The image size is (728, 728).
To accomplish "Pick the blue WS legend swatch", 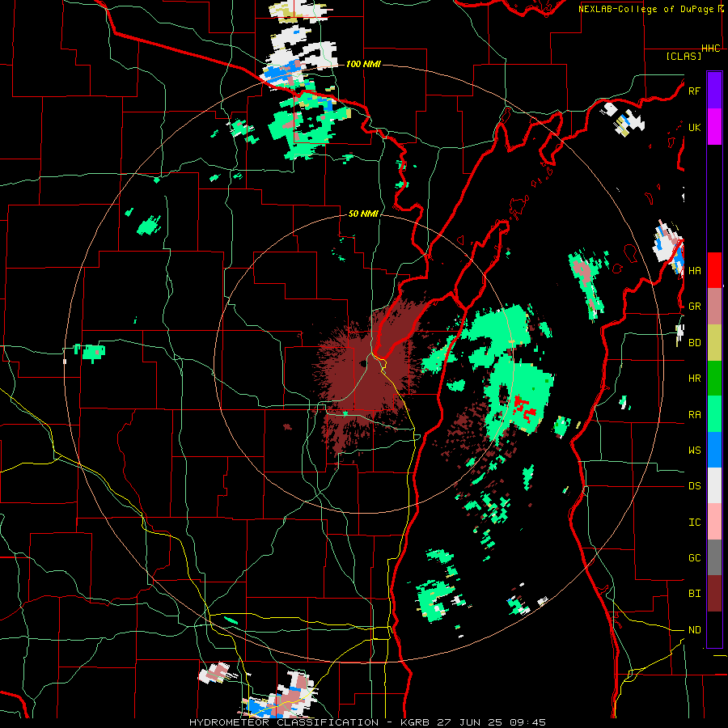I will 714,450.
